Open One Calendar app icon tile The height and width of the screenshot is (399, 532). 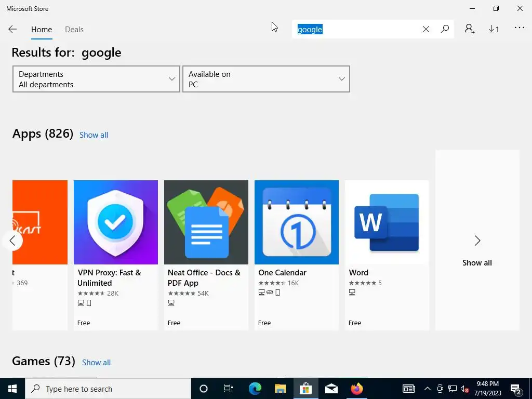click(297, 222)
